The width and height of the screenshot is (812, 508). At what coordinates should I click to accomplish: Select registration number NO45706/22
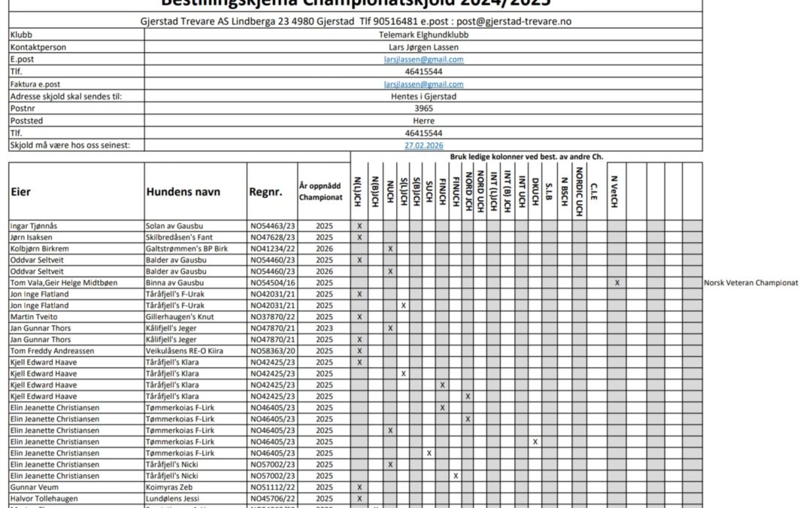272,499
